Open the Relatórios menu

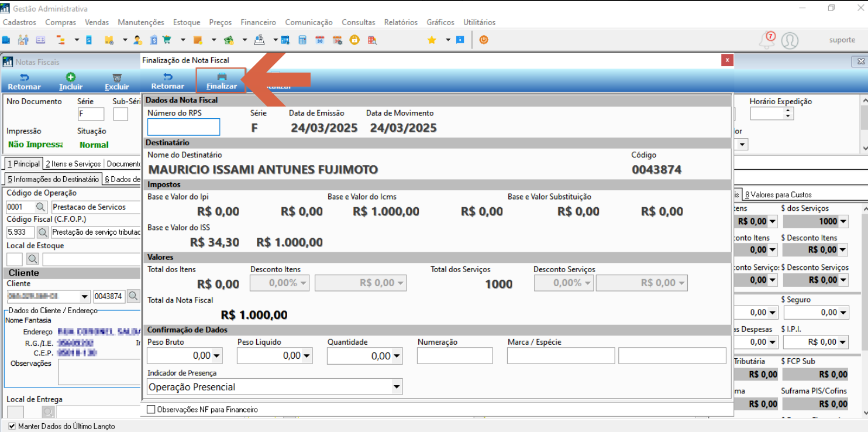[401, 22]
